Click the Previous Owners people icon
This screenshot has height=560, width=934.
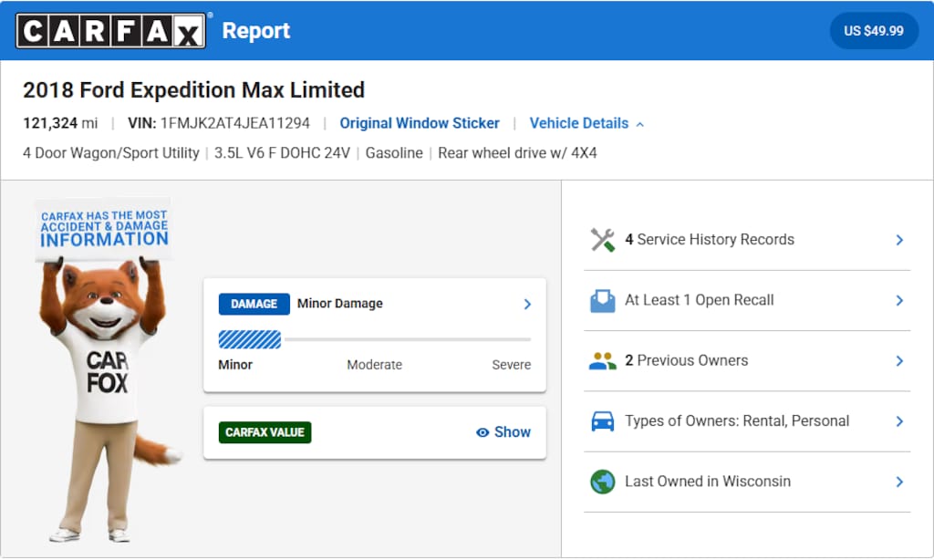pos(602,361)
